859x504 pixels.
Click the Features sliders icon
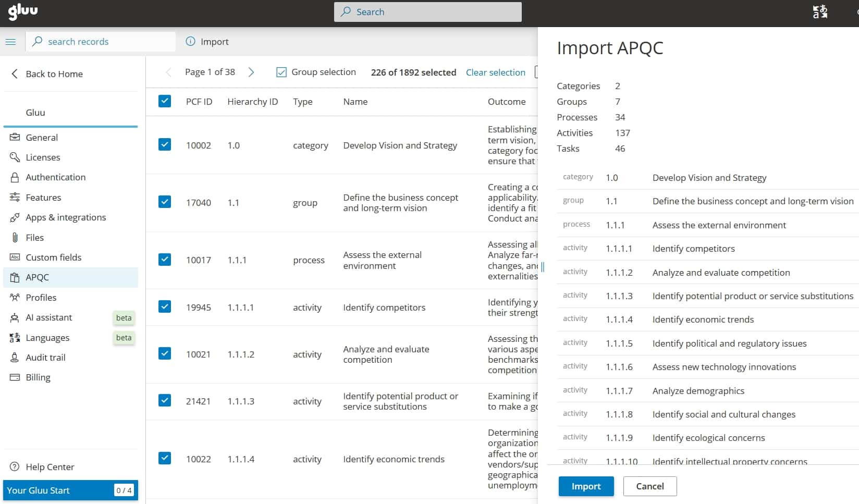pos(15,198)
